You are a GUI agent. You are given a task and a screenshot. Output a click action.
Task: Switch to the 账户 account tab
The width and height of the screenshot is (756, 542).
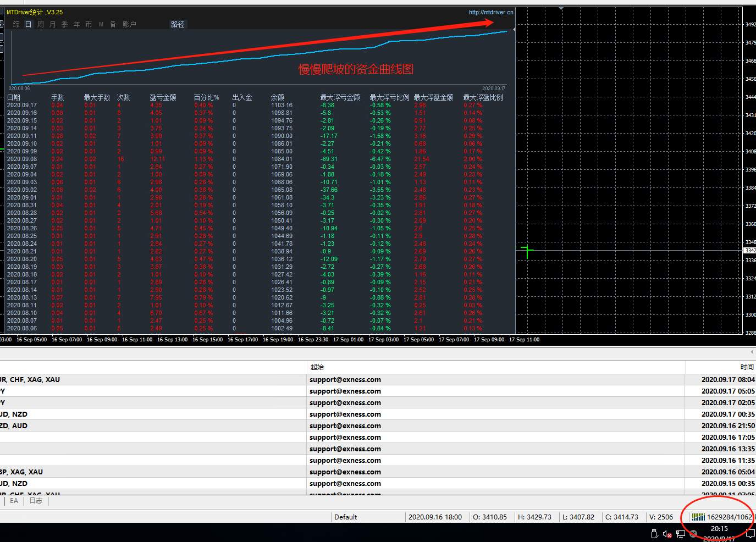(x=129, y=24)
